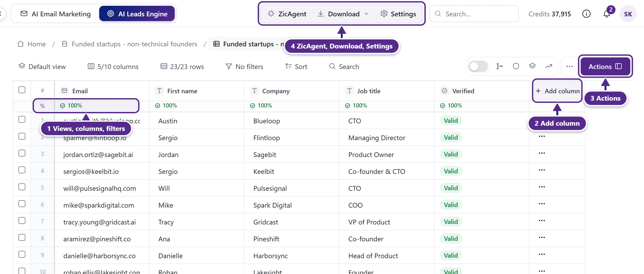Click the branch icon in the table toolbar

499,66
